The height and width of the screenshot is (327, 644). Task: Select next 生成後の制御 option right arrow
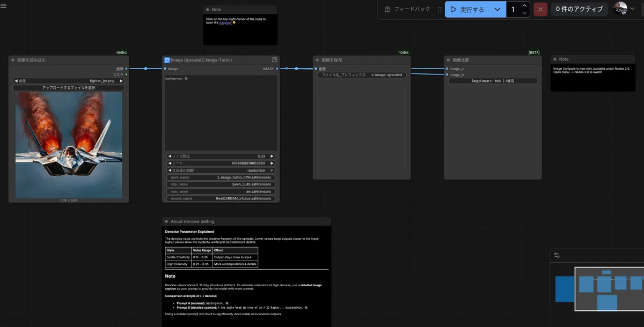(272, 170)
